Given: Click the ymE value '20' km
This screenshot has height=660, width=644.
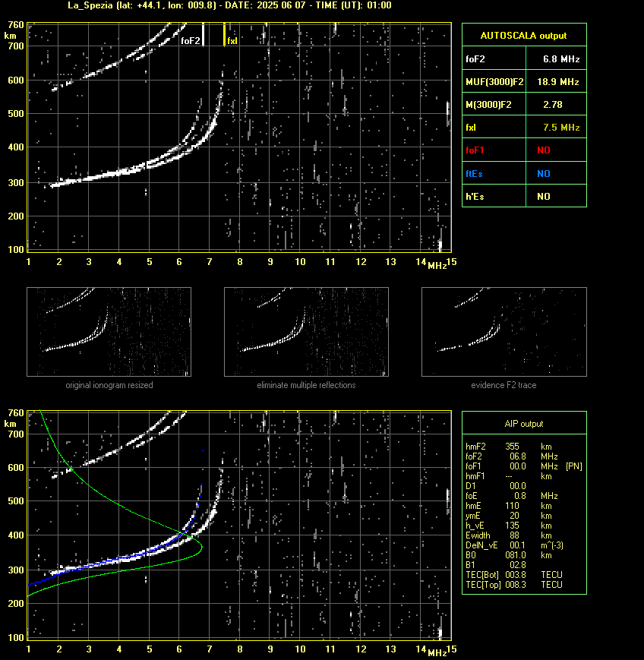Looking at the screenshot, I should pos(514,516).
